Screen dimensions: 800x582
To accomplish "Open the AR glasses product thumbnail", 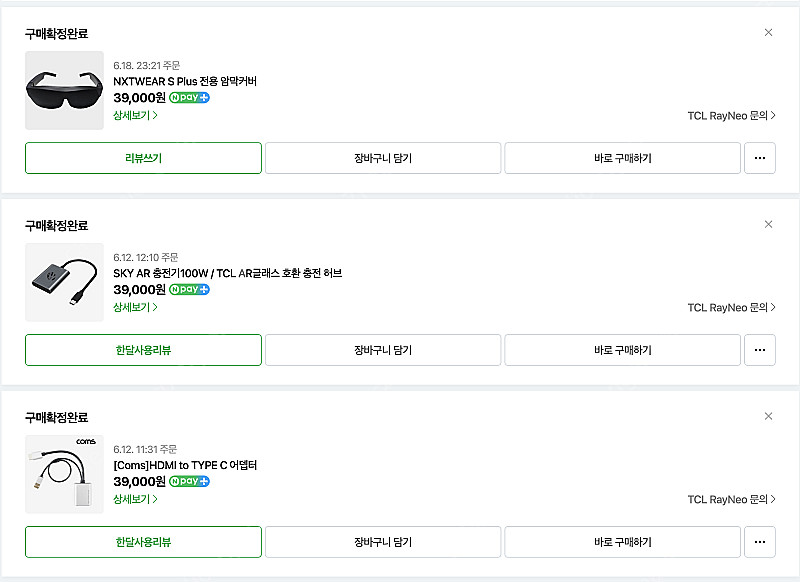I will point(64,90).
